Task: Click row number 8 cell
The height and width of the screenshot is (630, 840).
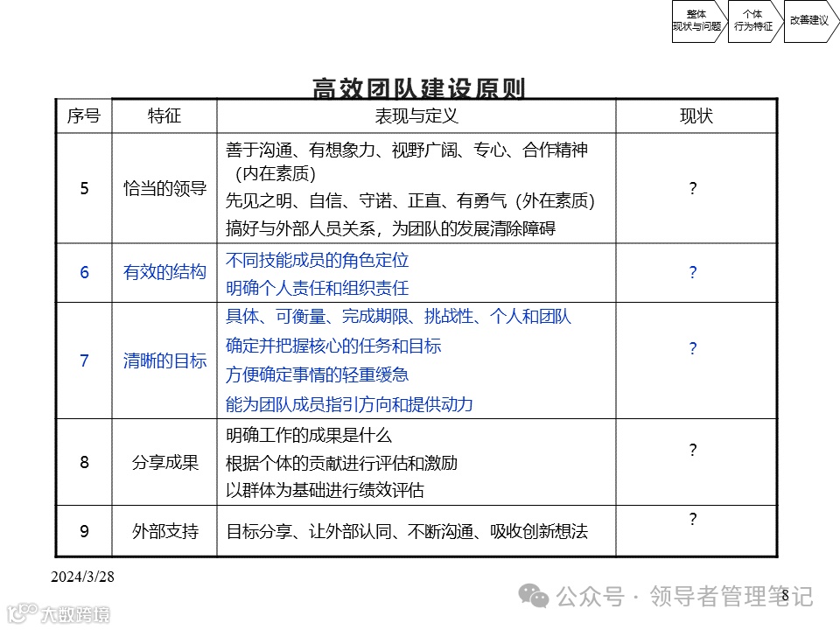Action: point(84,462)
